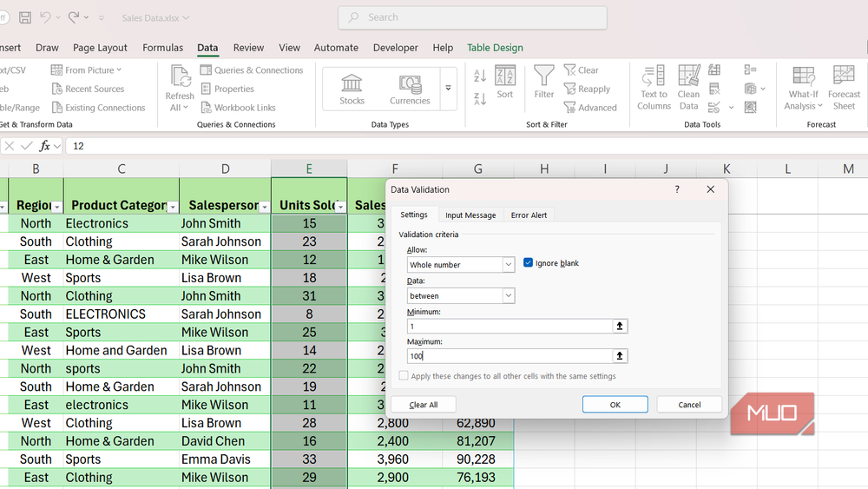The width and height of the screenshot is (868, 489).
Task: Toggle Ignore blank checkbox
Action: [x=528, y=263]
